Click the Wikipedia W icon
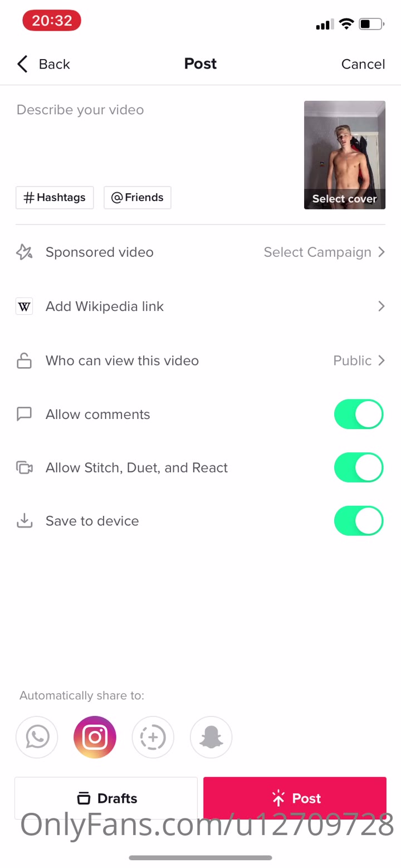This screenshot has width=401, height=868. (24, 306)
